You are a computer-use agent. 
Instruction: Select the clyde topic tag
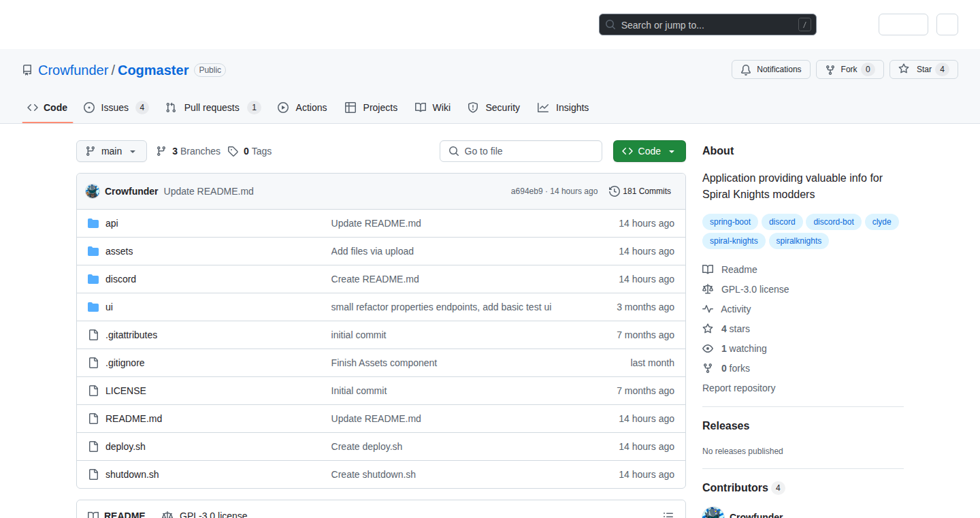(x=881, y=222)
